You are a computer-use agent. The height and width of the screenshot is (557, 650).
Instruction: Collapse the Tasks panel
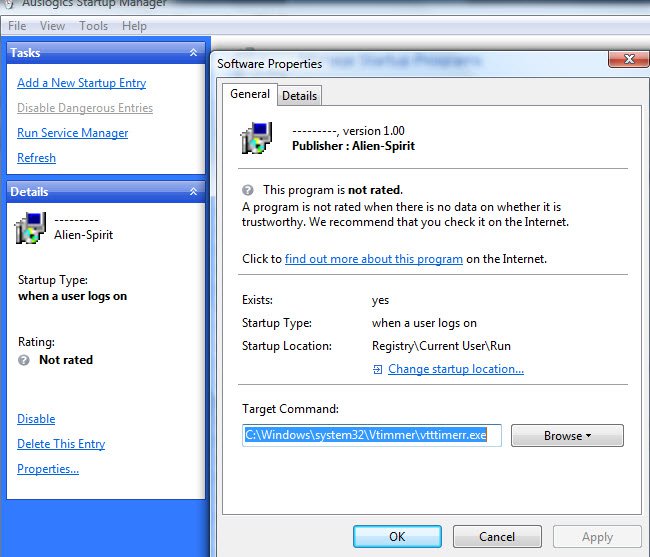193,53
